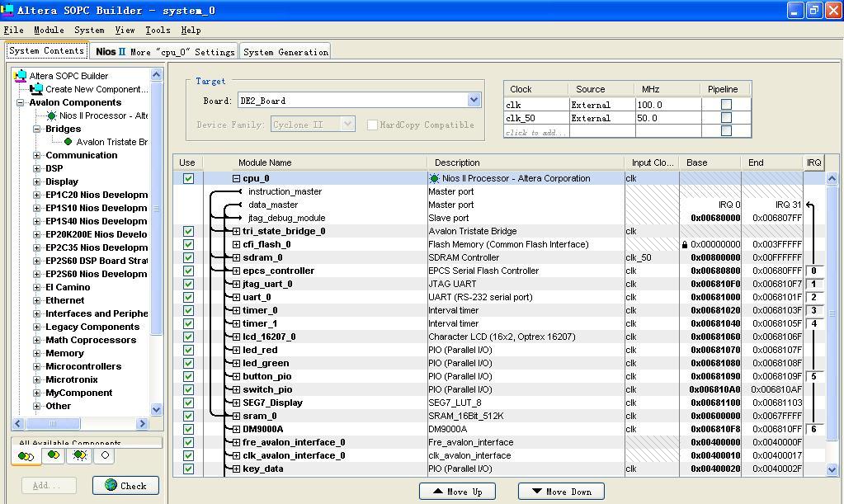Switch to the More cpu_0 Settings tab
This screenshot has width=844, height=504.
point(165,52)
